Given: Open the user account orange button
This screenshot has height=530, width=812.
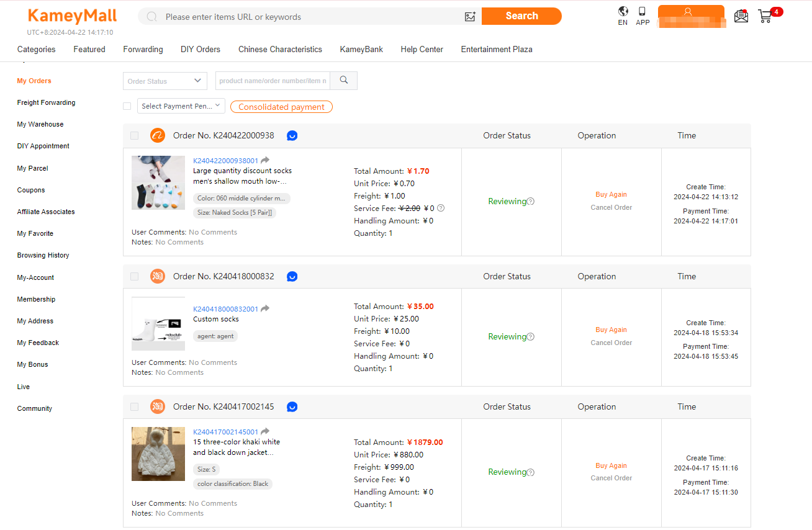Looking at the screenshot, I should [691, 16].
